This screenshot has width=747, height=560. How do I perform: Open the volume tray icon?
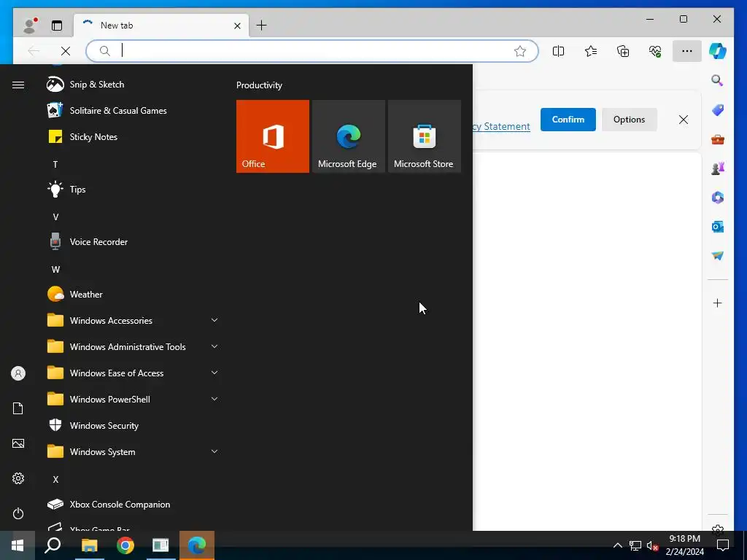click(652, 545)
